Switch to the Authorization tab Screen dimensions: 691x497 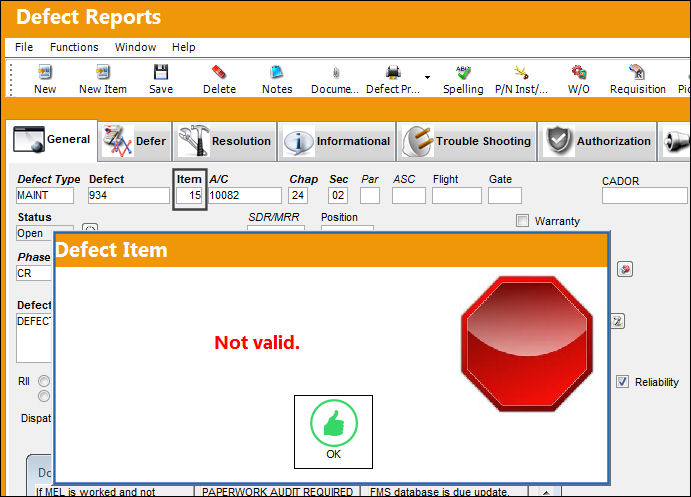pos(597,141)
